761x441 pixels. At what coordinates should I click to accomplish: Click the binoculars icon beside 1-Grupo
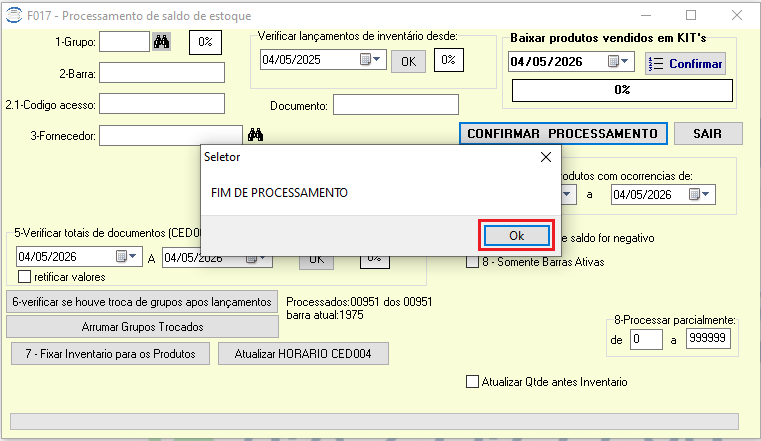[162, 42]
